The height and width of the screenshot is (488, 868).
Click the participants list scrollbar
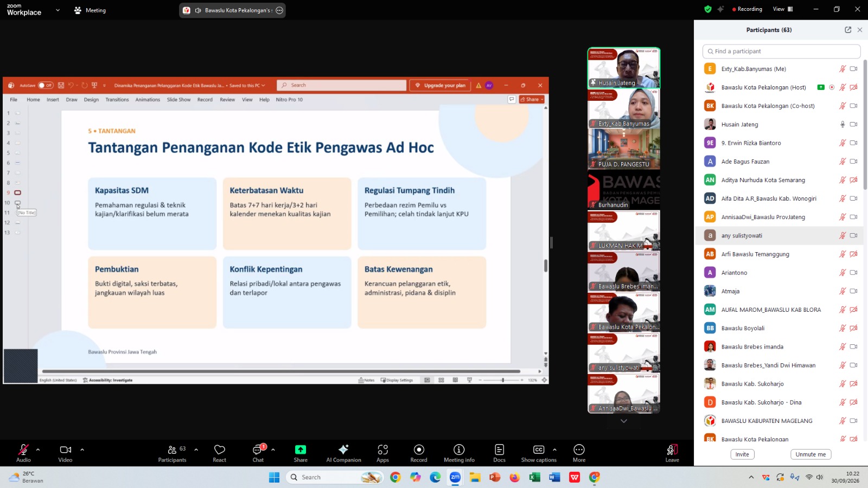(865, 125)
